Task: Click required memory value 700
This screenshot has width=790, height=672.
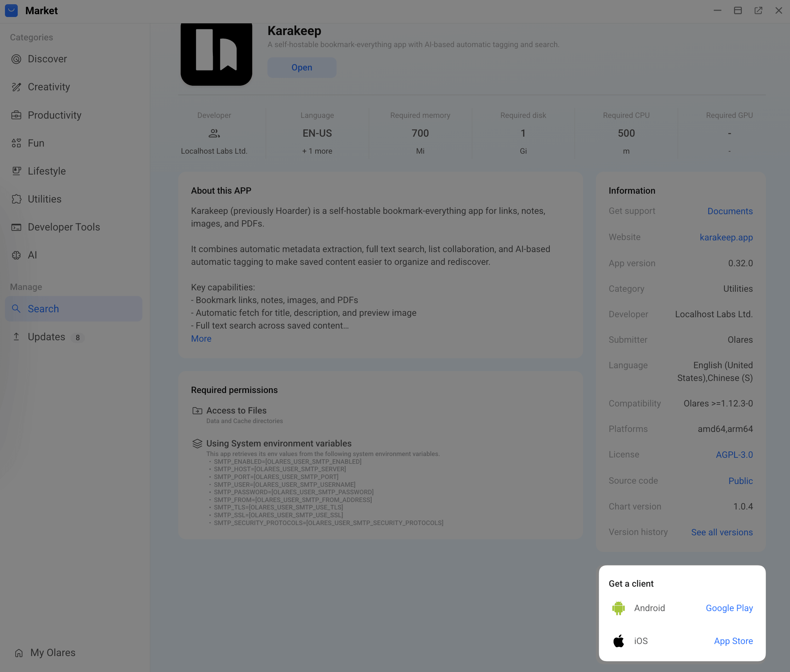Action: click(420, 133)
